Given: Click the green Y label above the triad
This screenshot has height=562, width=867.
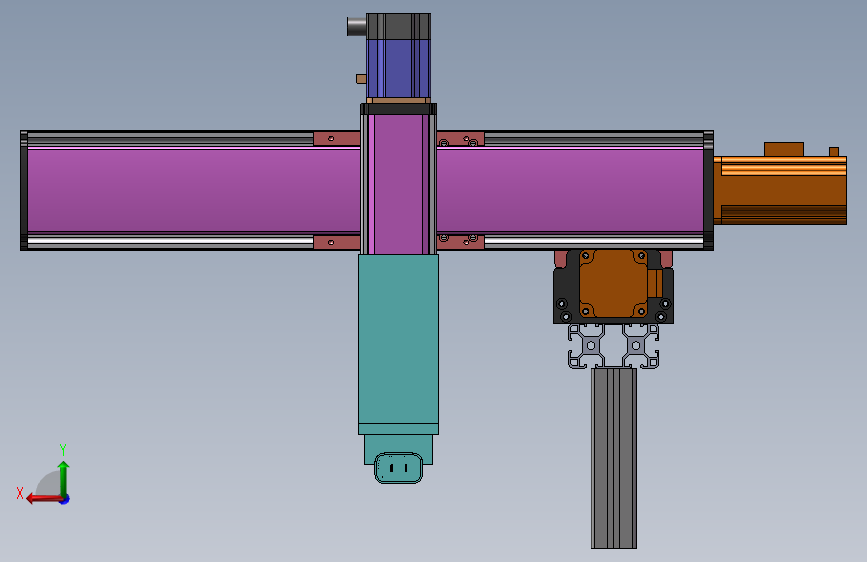Looking at the screenshot, I should (x=63, y=450).
